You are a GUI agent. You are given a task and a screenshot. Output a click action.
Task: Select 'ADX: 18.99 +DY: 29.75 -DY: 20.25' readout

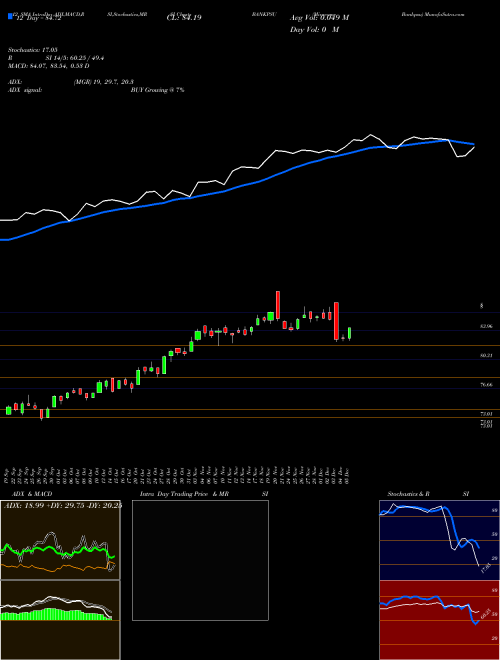(x=63, y=506)
